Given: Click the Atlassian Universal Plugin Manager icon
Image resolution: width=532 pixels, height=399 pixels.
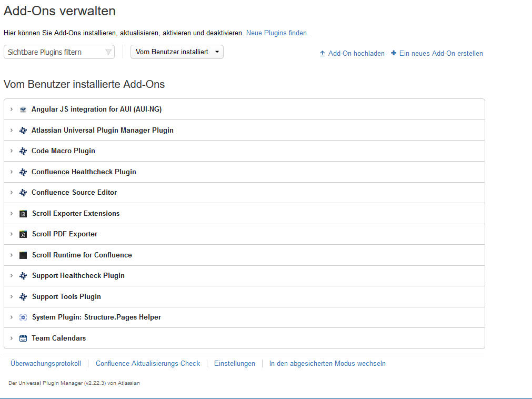Looking at the screenshot, I should (x=23, y=131).
